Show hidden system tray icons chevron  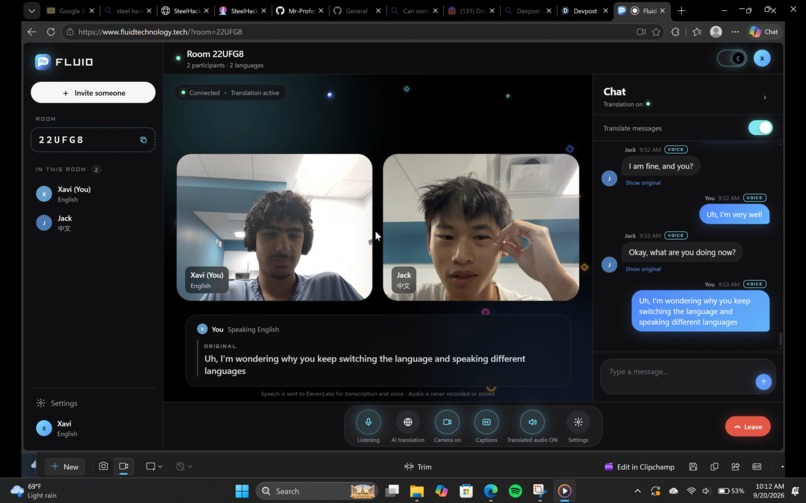pyautogui.click(x=637, y=491)
